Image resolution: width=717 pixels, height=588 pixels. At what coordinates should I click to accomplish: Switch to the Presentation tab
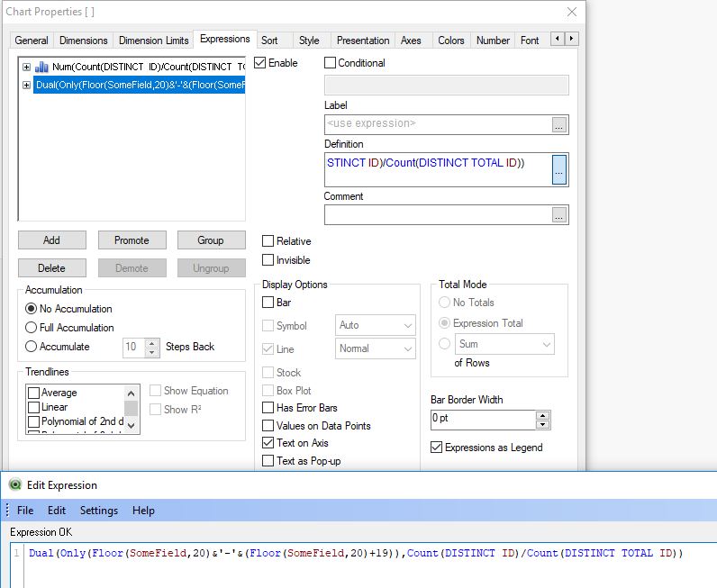coord(363,41)
